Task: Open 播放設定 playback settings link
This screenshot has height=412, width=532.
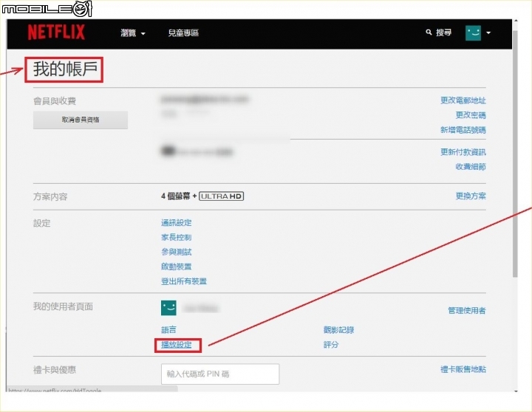Action: coord(176,345)
